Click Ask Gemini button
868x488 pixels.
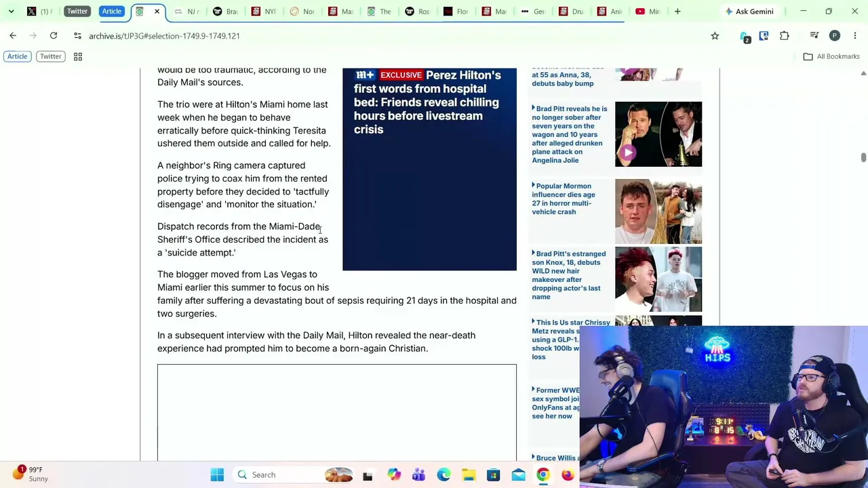pyautogui.click(x=749, y=12)
